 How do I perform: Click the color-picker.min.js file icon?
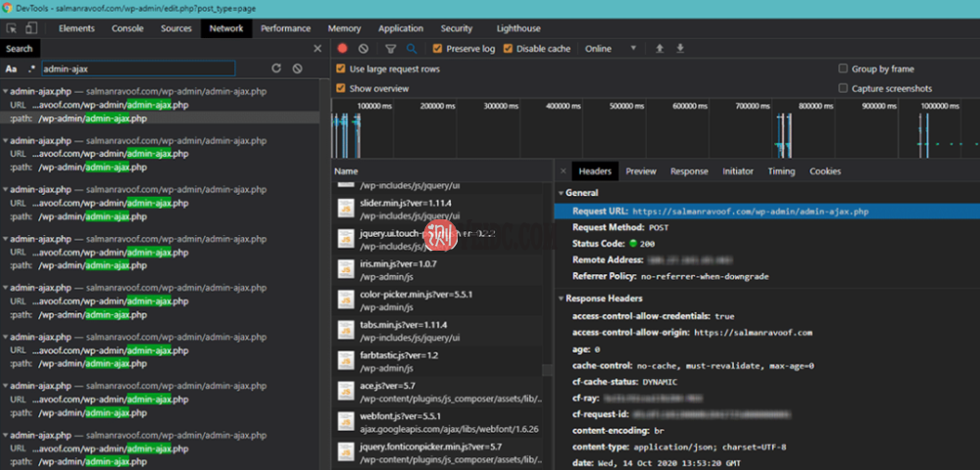(346, 301)
